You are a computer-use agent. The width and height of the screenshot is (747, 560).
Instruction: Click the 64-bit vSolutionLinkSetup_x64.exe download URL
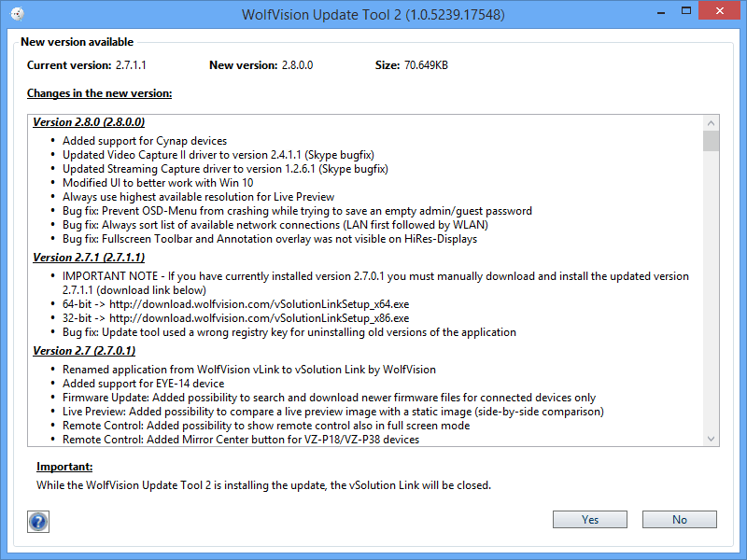click(x=260, y=304)
